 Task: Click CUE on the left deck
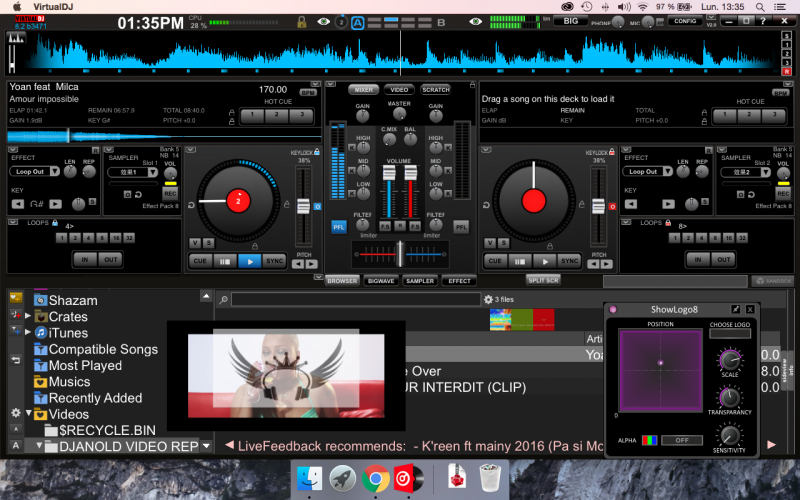coord(200,261)
